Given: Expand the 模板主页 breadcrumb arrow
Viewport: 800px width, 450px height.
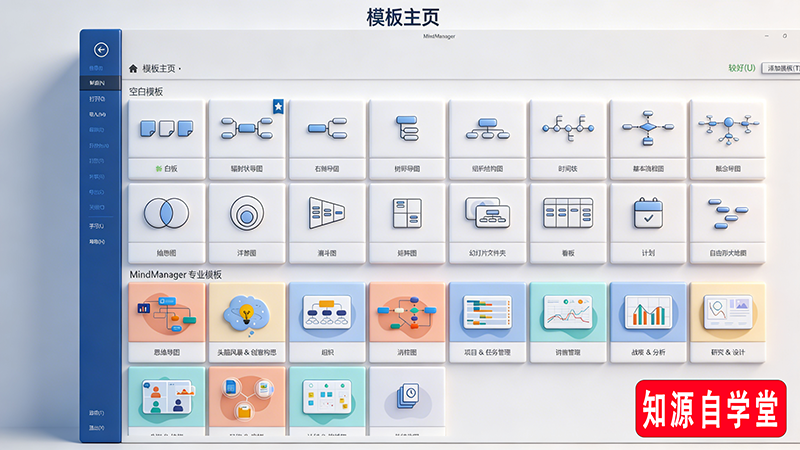Looking at the screenshot, I should [x=180, y=69].
